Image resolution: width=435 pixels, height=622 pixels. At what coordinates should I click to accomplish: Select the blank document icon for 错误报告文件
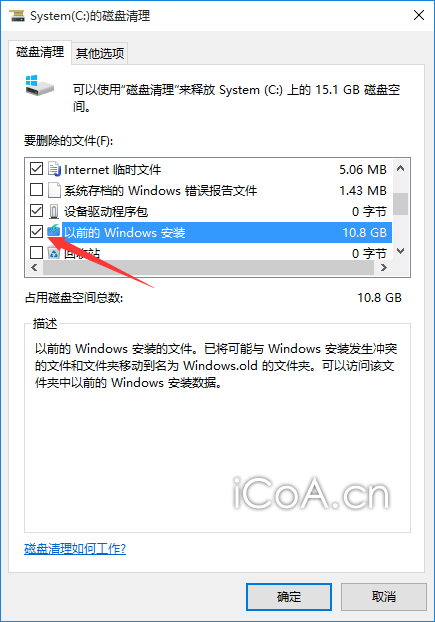point(54,190)
